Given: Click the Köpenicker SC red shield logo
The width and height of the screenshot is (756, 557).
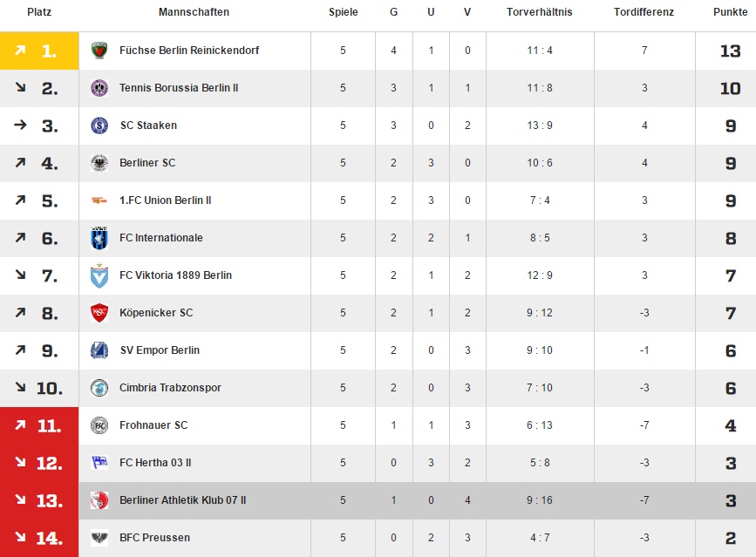Looking at the screenshot, I should coord(99,313).
